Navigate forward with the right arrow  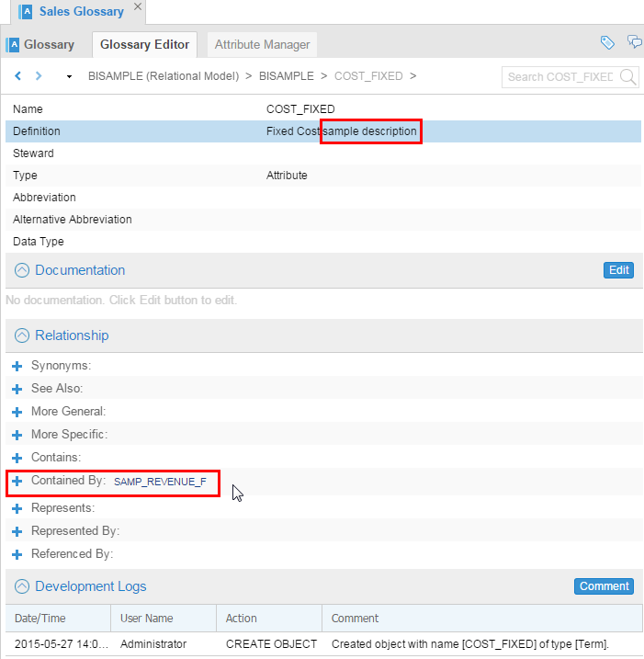click(39, 75)
